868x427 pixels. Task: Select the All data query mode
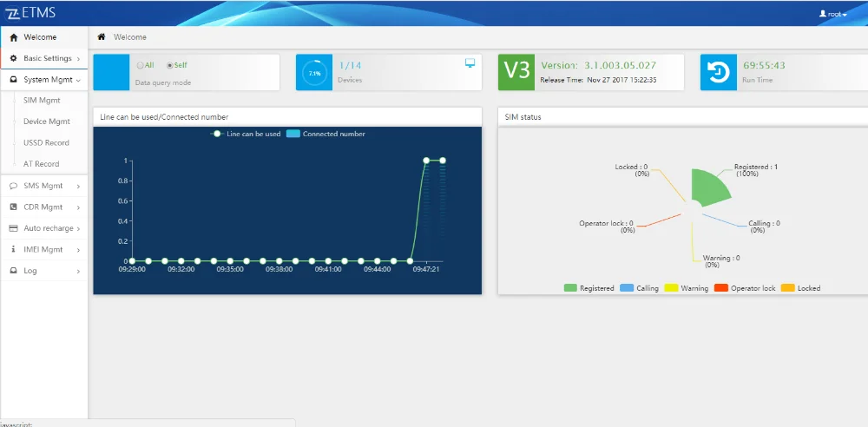145,65
